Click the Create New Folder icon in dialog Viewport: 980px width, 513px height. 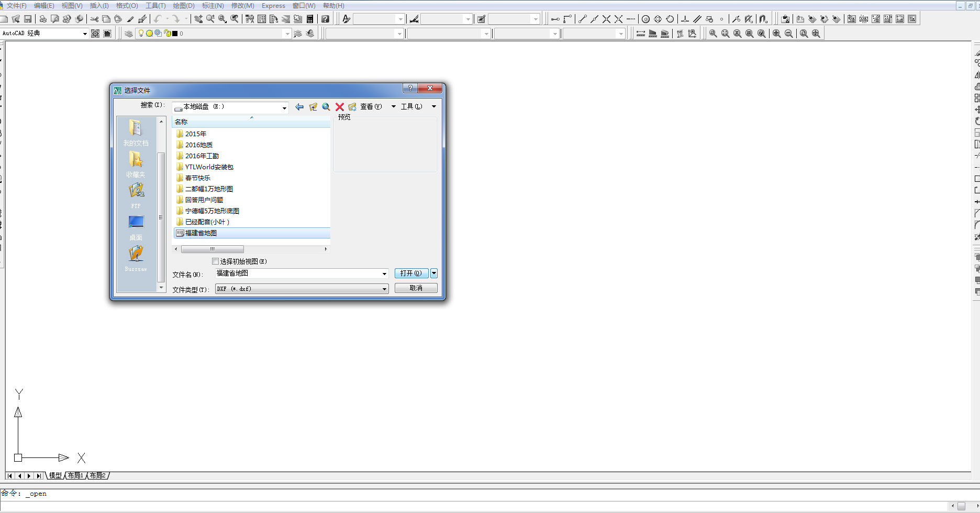click(352, 107)
